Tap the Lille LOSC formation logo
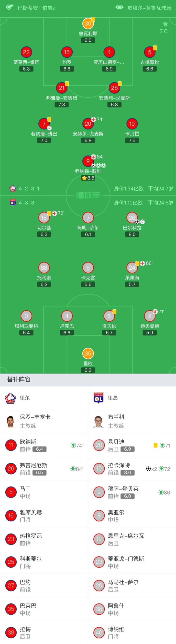176x644 pixels. click(13, 189)
